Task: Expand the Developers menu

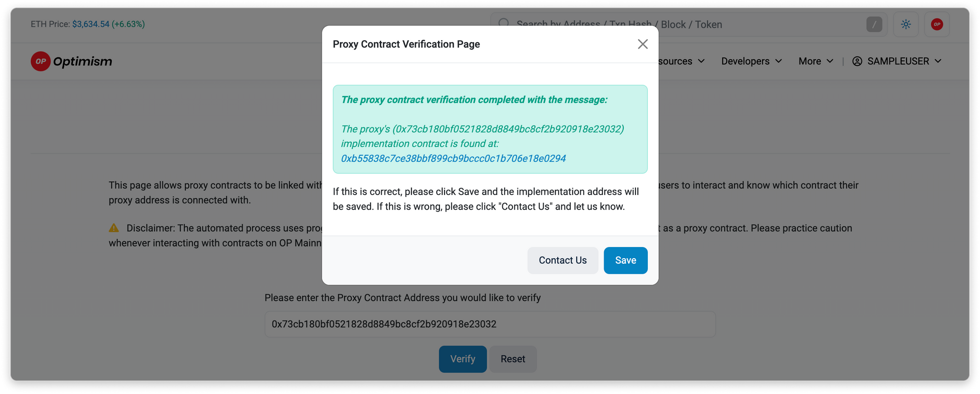Action: point(751,61)
